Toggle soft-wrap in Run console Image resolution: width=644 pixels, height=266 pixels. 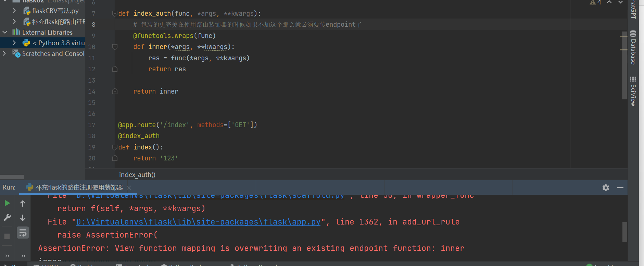tap(23, 233)
